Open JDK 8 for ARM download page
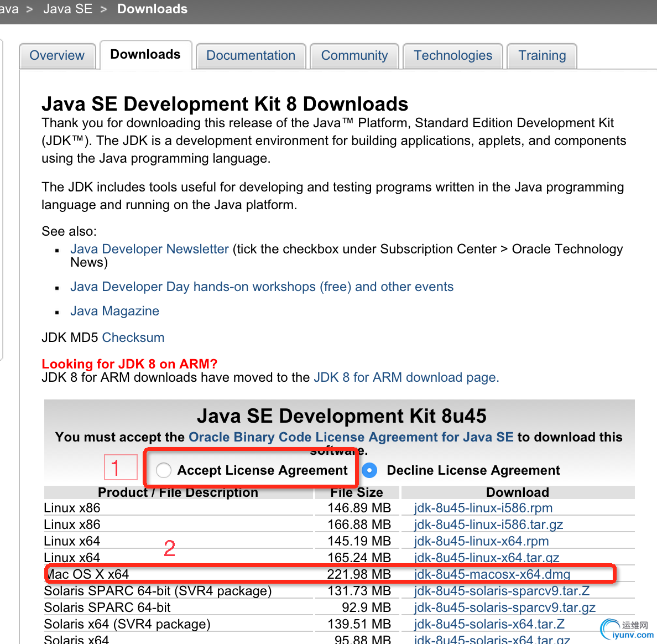The height and width of the screenshot is (644, 657). pos(406,377)
